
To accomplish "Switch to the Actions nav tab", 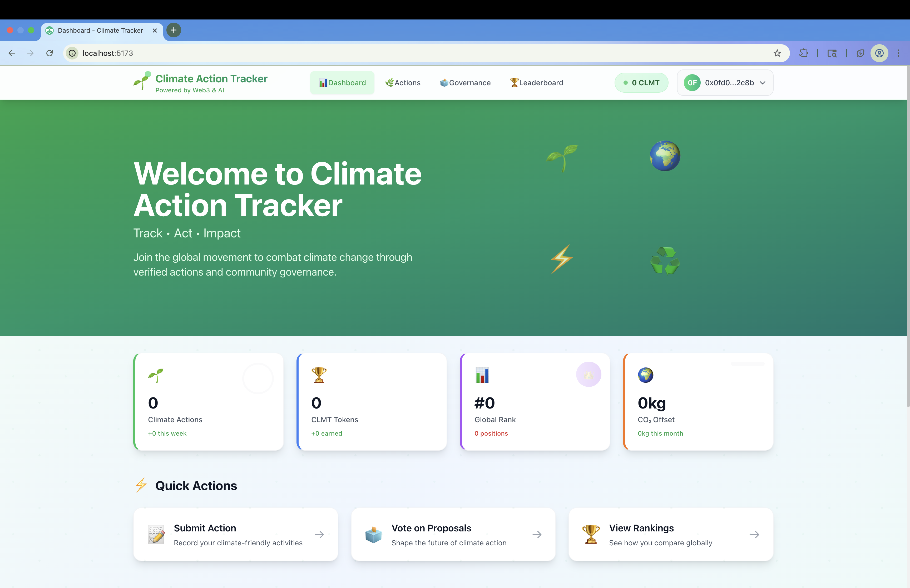I will tap(403, 82).
